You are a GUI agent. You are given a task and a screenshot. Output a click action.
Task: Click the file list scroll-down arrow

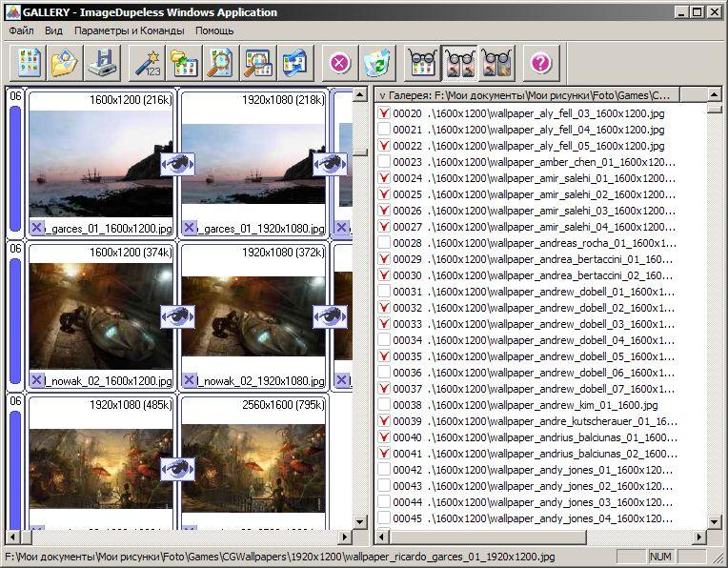[x=715, y=521]
